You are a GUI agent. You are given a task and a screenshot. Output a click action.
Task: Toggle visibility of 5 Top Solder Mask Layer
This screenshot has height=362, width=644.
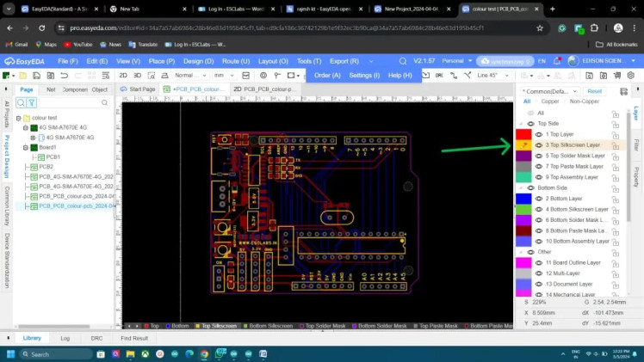point(539,156)
